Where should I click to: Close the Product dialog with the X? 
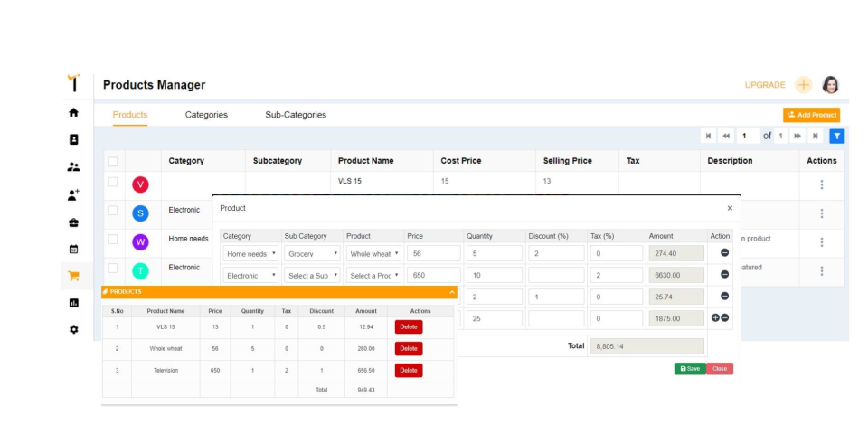[730, 208]
